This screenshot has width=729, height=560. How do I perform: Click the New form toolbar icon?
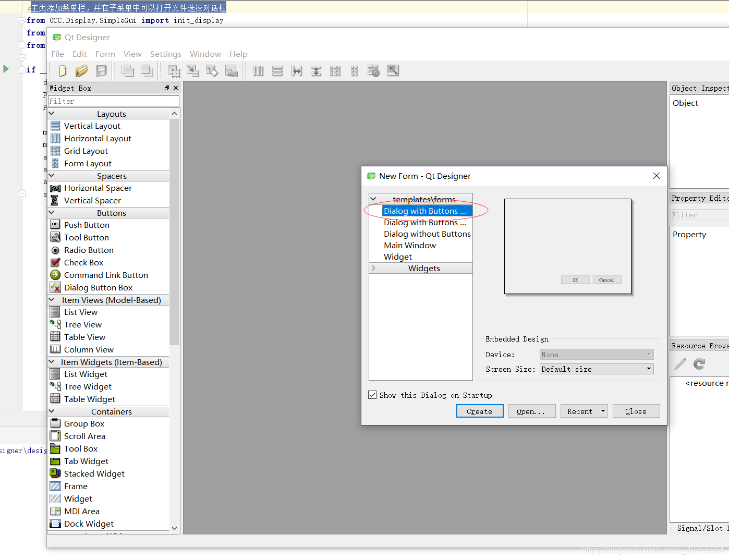tap(63, 71)
